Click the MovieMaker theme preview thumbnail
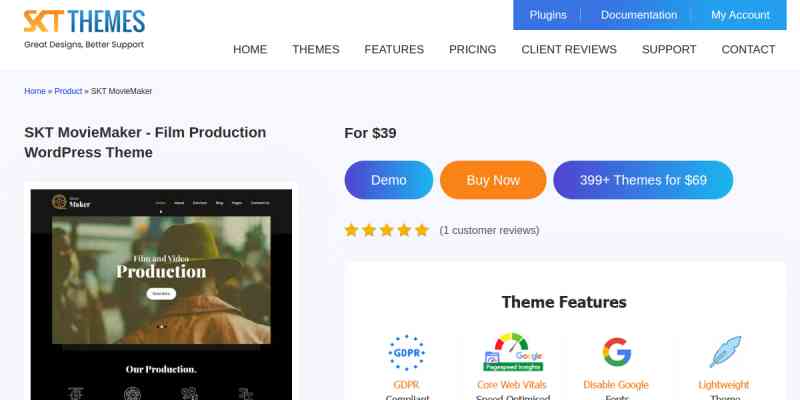Image resolution: width=800 pixels, height=400 pixels. pyautogui.click(x=161, y=290)
